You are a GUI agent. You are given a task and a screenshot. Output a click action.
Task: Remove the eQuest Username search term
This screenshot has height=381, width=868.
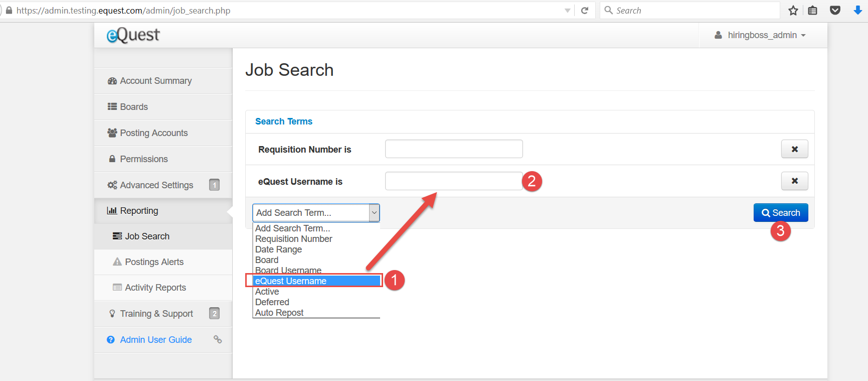[x=795, y=181]
